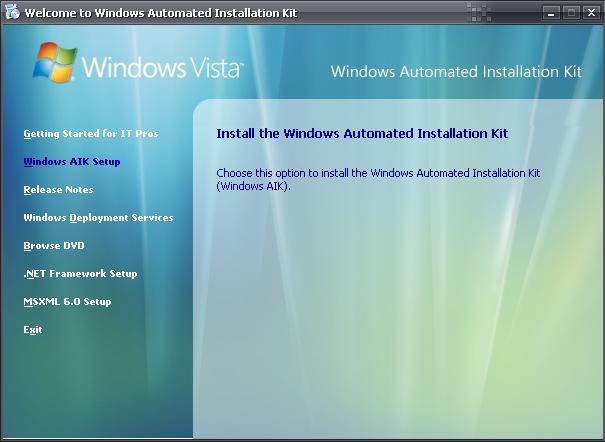Screen dimensions: 605x442
Task: Run MSXML 6.0 Setup
Action: tap(67, 302)
